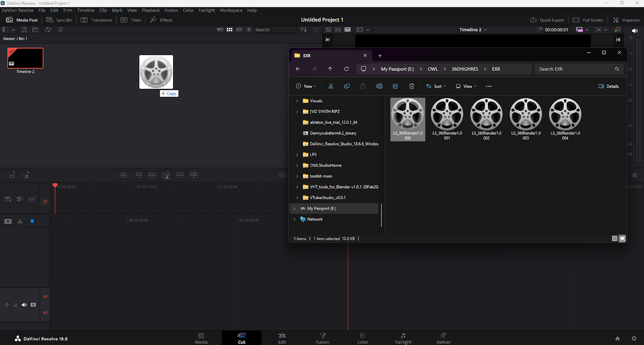Click the Full Screen button
This screenshot has height=345, width=644.
tap(588, 20)
